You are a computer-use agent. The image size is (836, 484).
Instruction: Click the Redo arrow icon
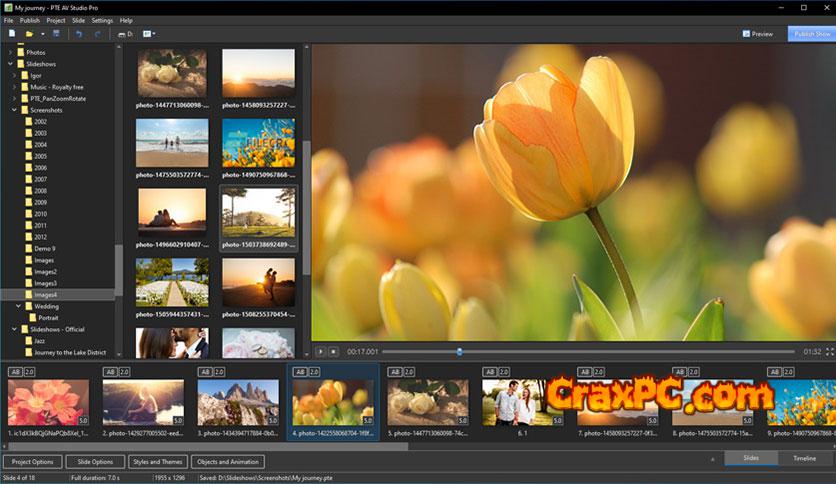coord(97,34)
